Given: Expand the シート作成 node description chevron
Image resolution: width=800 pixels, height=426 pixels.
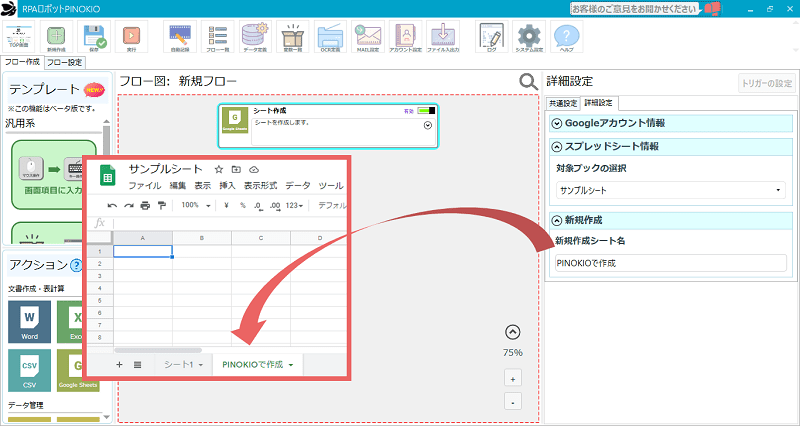Looking at the screenshot, I should (x=428, y=126).
